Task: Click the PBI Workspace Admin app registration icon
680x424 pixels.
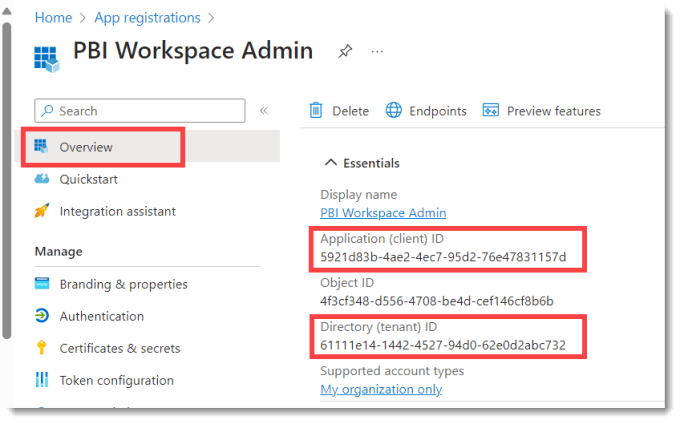Action: [46, 59]
